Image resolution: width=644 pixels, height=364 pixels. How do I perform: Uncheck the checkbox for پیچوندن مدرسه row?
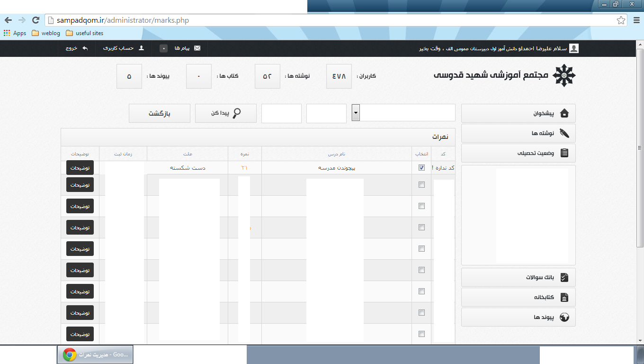pyautogui.click(x=421, y=168)
